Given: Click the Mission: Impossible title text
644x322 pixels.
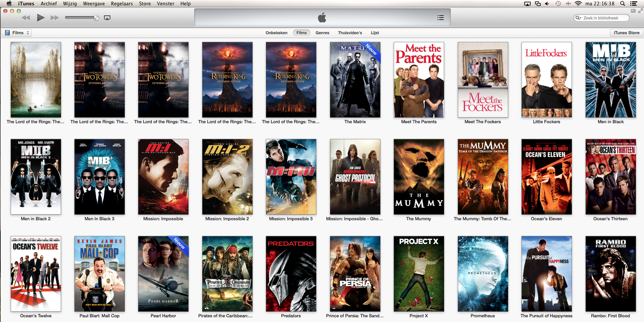Looking at the screenshot, I should click(x=163, y=219).
